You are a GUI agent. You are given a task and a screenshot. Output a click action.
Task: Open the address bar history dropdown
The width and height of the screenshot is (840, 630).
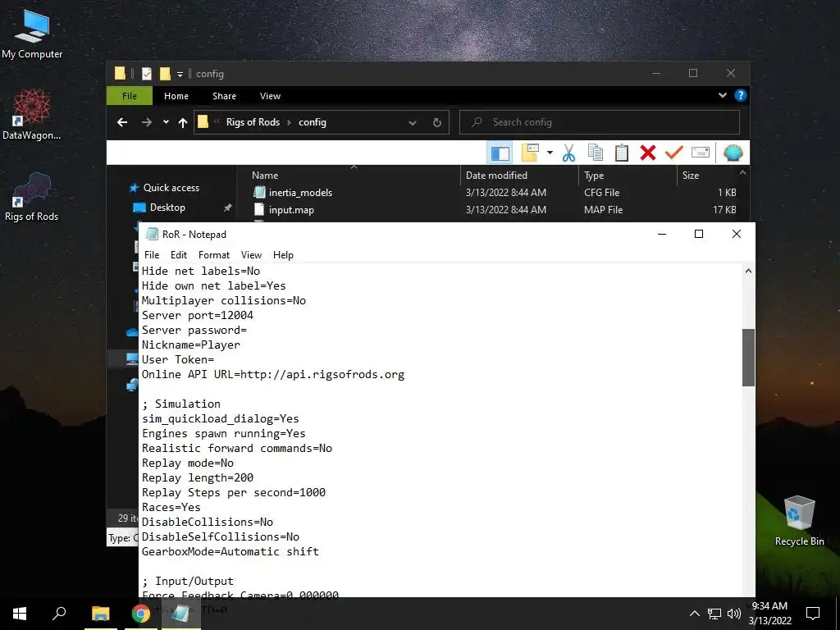[413, 123]
